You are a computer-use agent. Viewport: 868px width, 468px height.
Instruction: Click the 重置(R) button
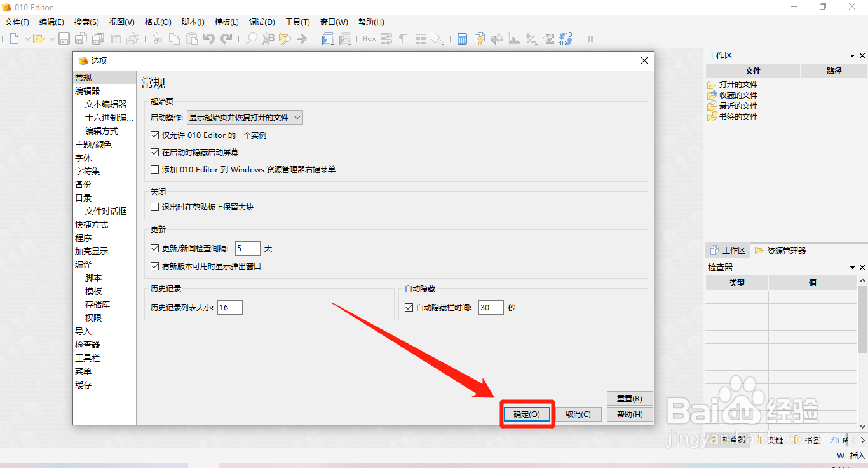tap(630, 398)
